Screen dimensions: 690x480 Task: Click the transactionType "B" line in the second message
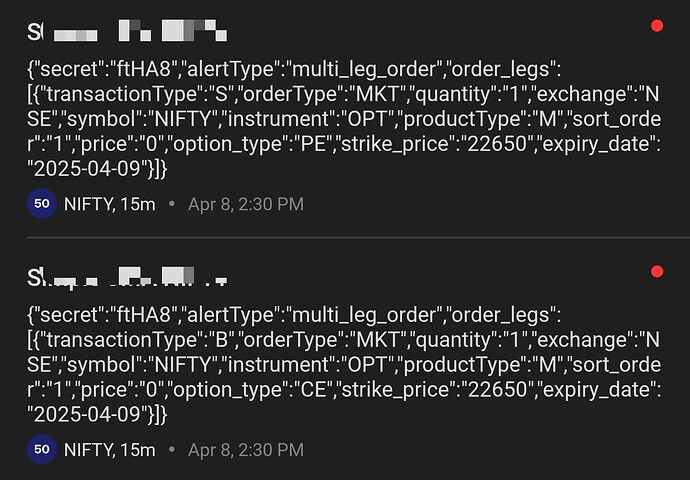coord(343,340)
